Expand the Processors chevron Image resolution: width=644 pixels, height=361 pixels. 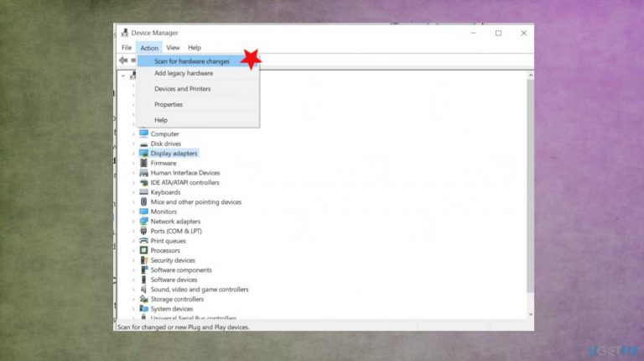[133, 250]
